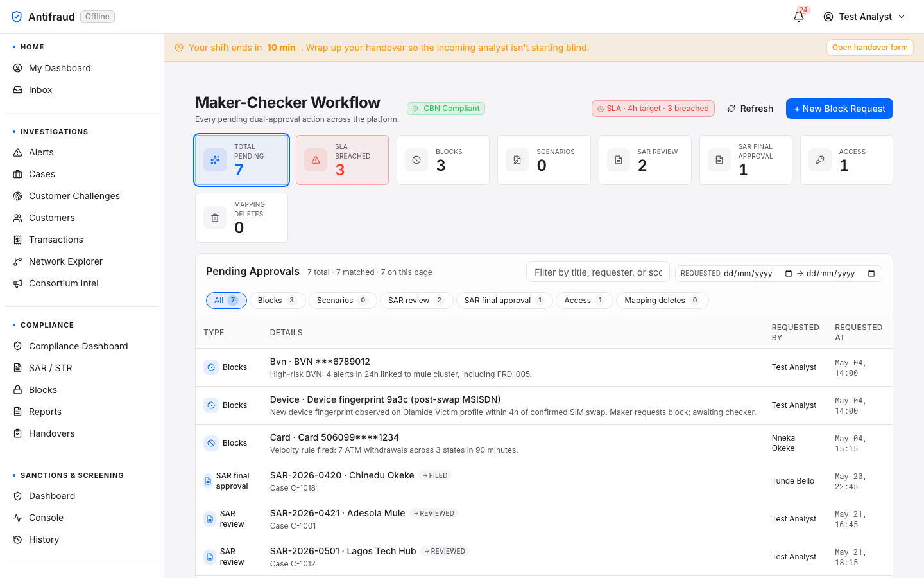Open the Card 506099****1234 row

544,443
